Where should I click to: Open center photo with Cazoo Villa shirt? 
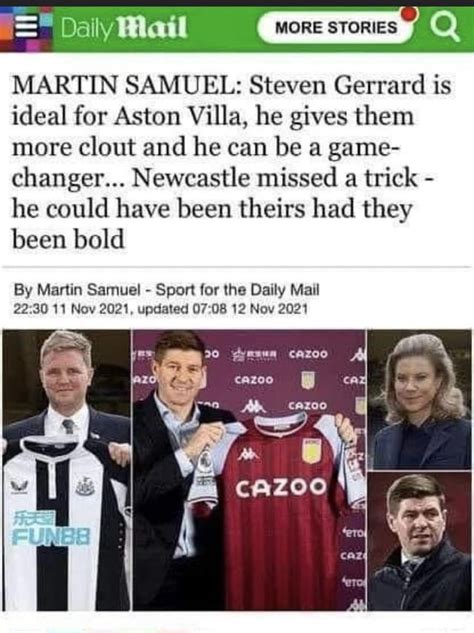click(x=249, y=470)
